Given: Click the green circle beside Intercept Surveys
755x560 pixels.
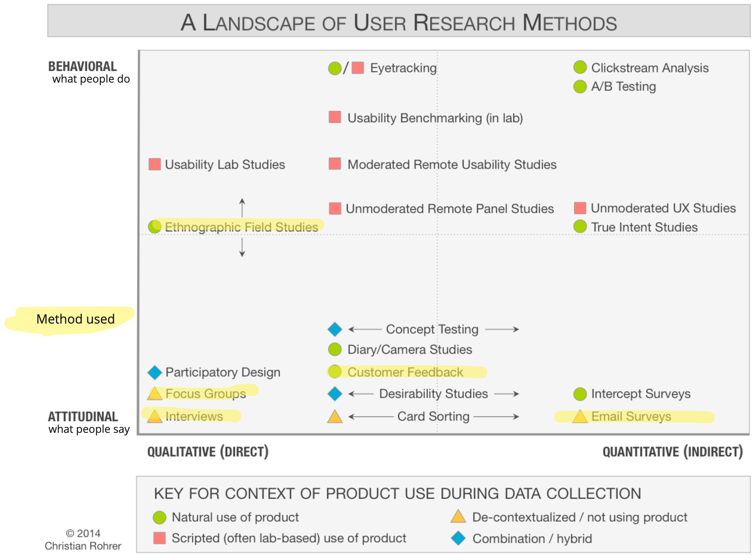Looking at the screenshot, I should point(580,394).
